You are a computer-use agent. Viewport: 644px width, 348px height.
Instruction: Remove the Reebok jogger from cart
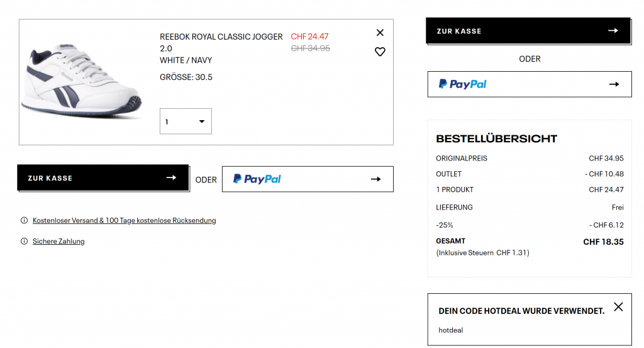[x=380, y=33]
